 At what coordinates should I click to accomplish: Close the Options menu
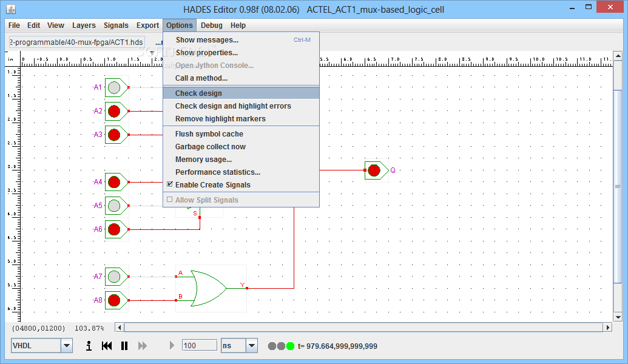pyautogui.click(x=180, y=25)
